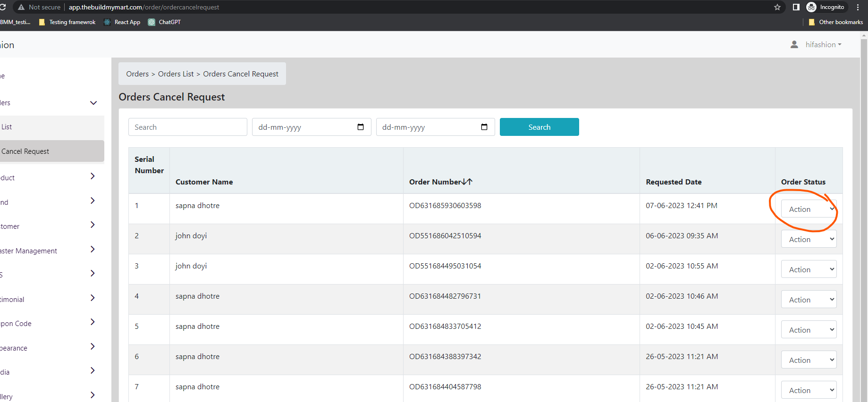Expand the Coupon Code sidebar section

93,322
